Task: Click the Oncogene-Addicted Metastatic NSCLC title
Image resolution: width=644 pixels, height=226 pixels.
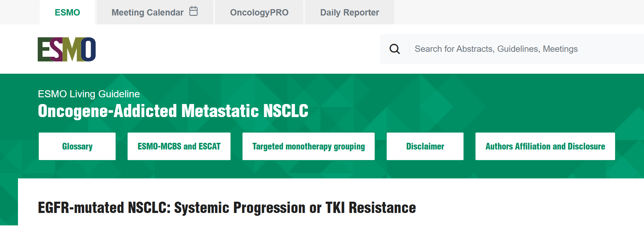Action: point(173,111)
